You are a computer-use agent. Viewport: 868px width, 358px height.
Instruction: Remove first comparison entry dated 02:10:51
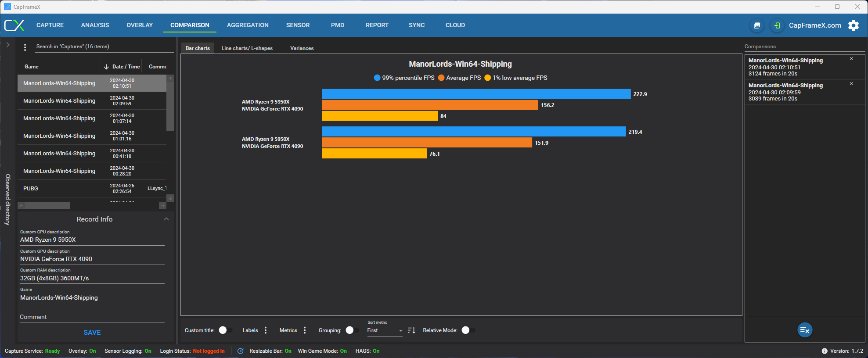click(x=851, y=59)
